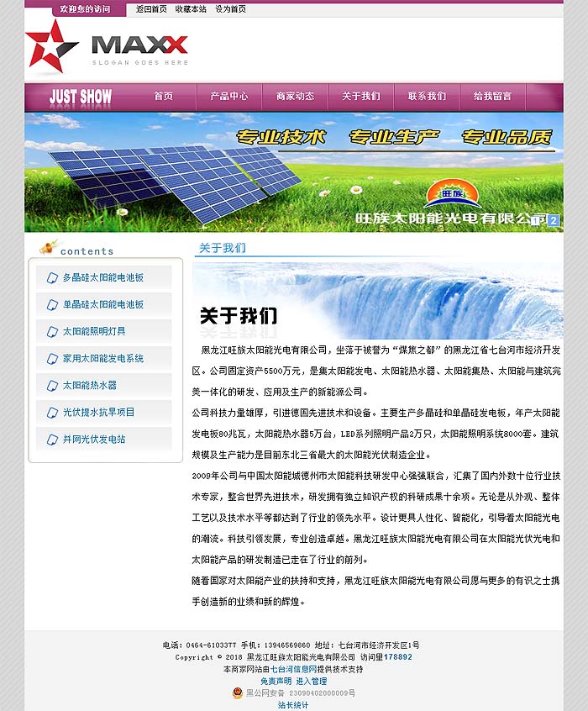The width and height of the screenshot is (588, 711).
Task: Click the 收藏本站 link at top
Action: pos(191,9)
